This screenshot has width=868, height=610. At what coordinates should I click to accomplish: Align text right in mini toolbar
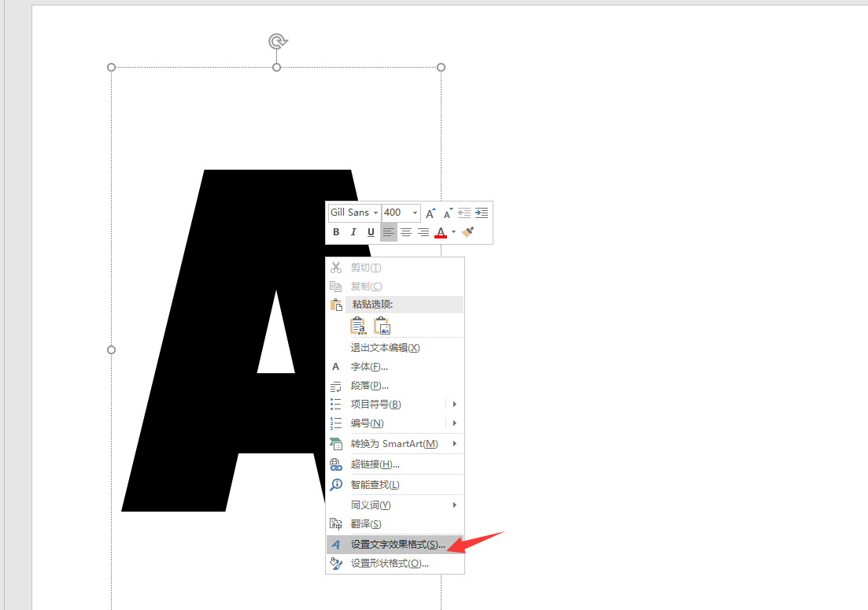pos(423,232)
